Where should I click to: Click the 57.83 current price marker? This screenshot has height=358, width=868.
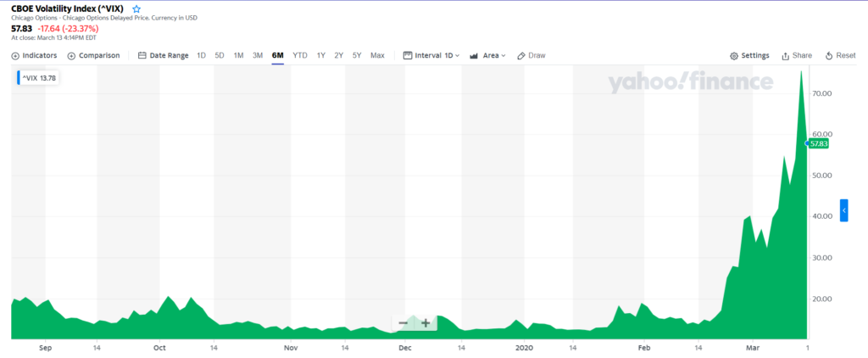(818, 143)
